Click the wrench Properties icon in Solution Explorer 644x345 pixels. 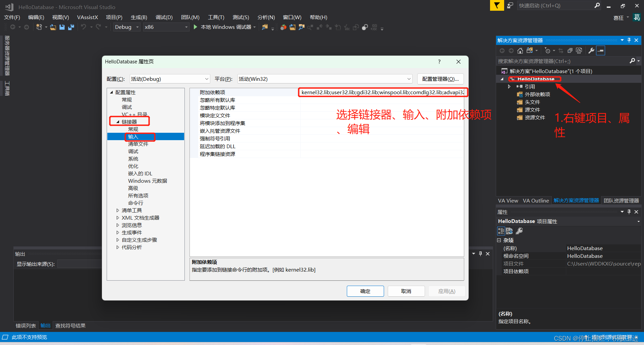point(591,51)
